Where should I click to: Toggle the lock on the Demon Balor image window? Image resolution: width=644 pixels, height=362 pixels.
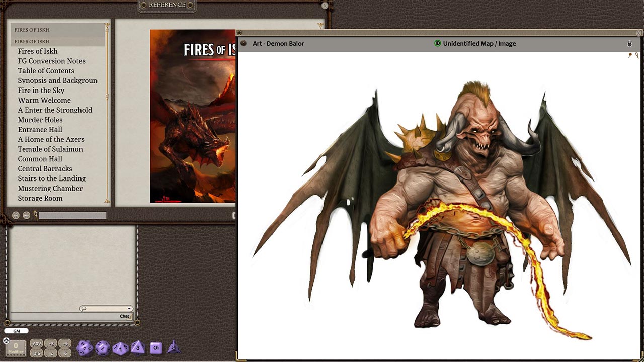(630, 44)
